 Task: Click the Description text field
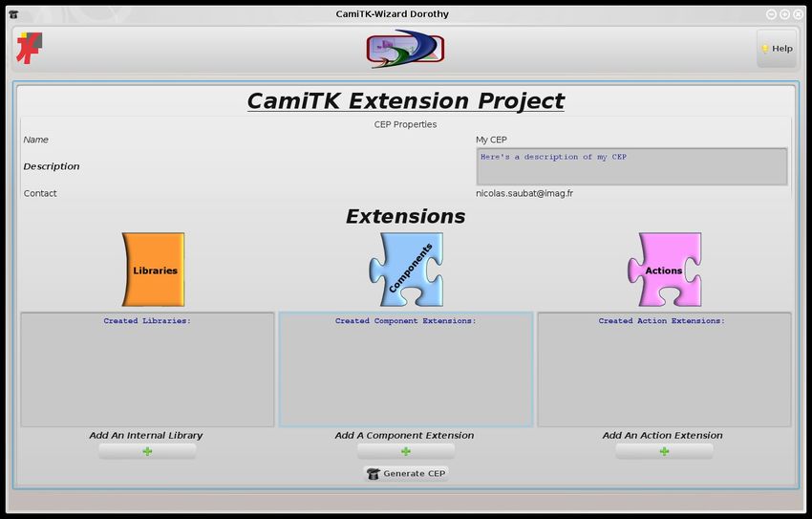(631, 166)
